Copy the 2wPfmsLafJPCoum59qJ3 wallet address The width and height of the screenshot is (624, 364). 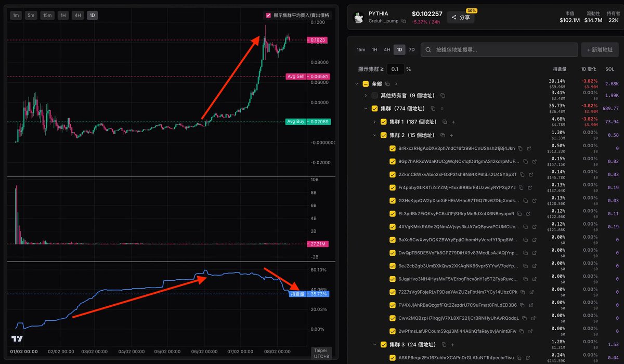tap(522, 331)
